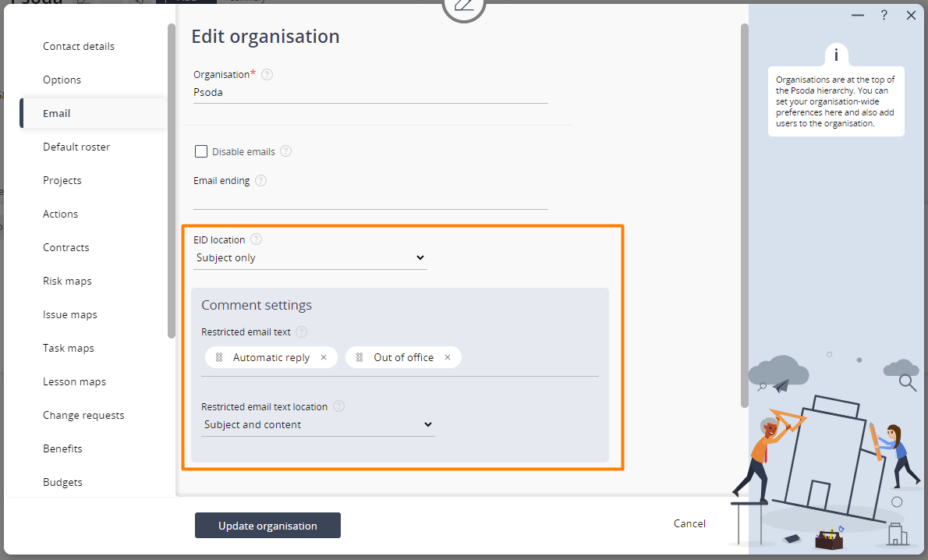Click the info icon in the help panel
928x560 pixels.
click(x=836, y=55)
